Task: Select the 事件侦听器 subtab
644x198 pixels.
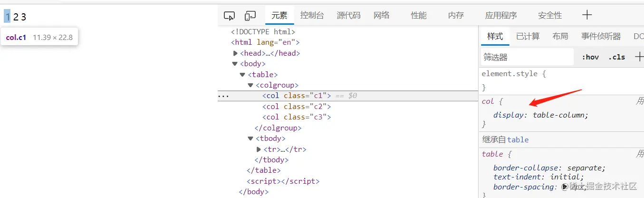Action: coord(601,36)
